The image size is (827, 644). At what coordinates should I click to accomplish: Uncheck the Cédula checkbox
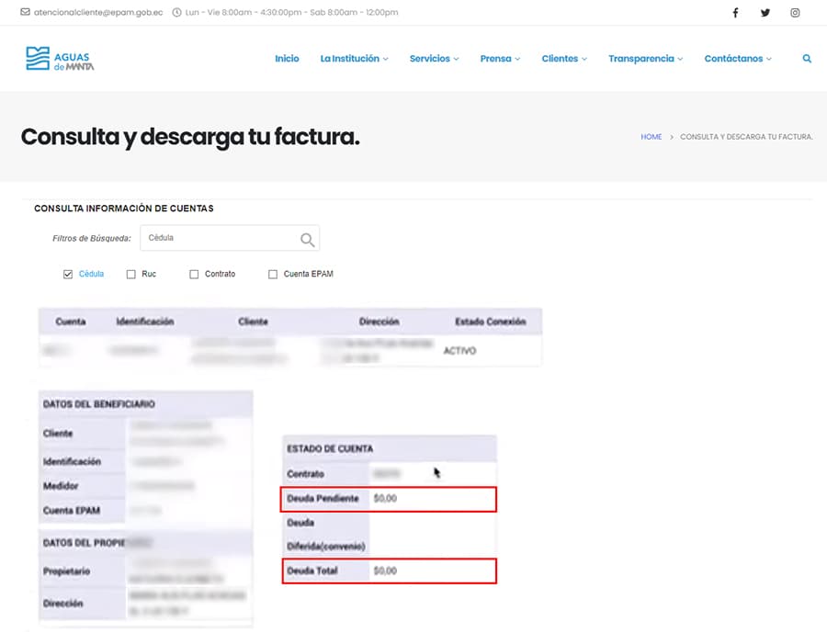(68, 274)
